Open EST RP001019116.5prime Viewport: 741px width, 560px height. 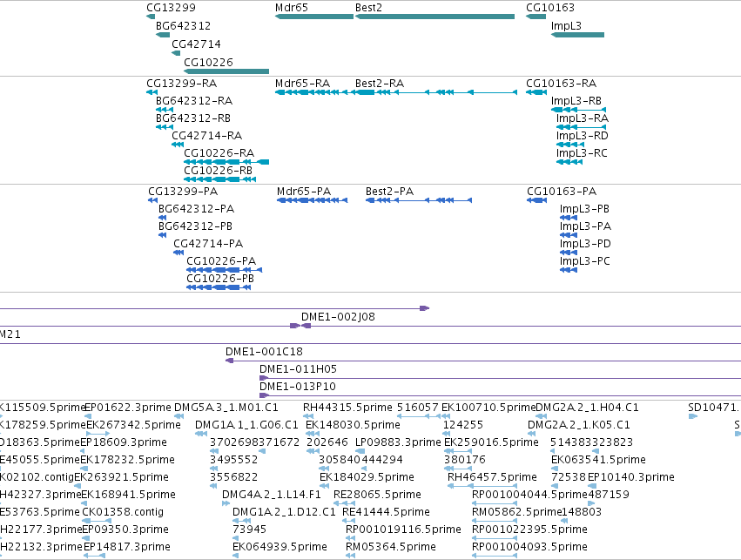pos(403,530)
